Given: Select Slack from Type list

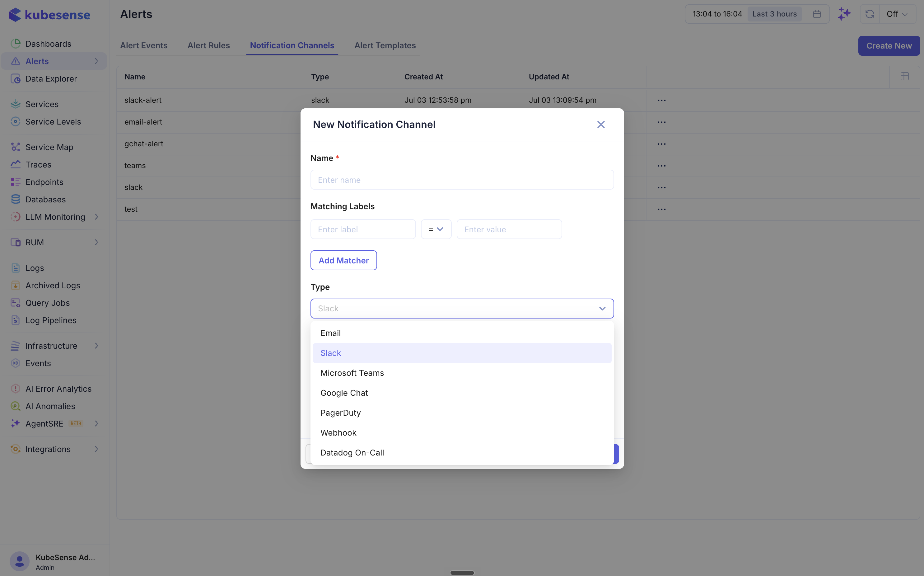Looking at the screenshot, I should tap(462, 353).
